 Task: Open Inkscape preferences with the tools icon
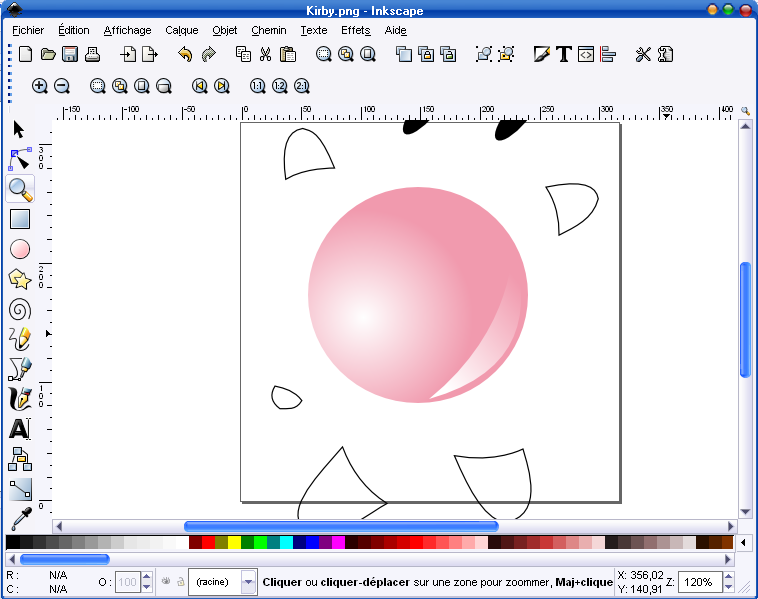point(643,54)
